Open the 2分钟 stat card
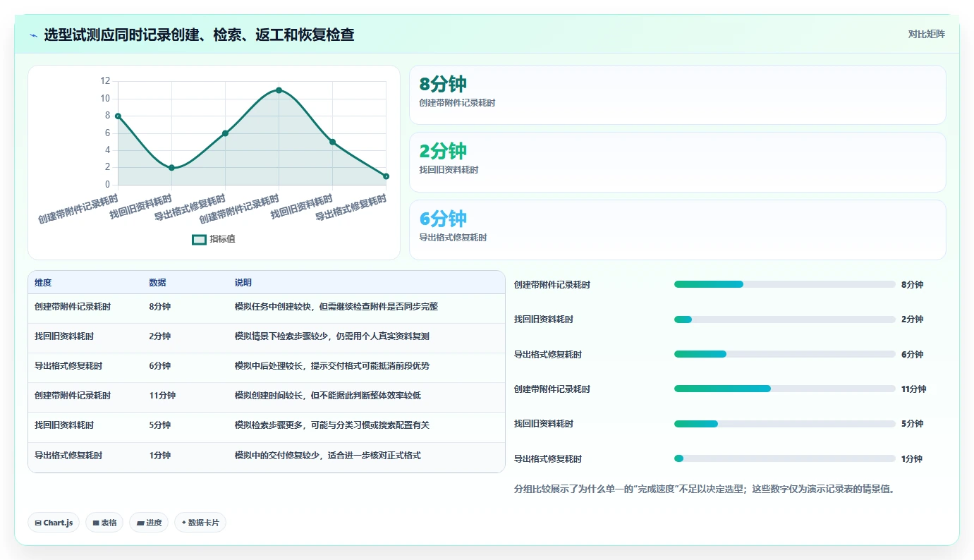Screen dimensions: 974x560 [677, 162]
